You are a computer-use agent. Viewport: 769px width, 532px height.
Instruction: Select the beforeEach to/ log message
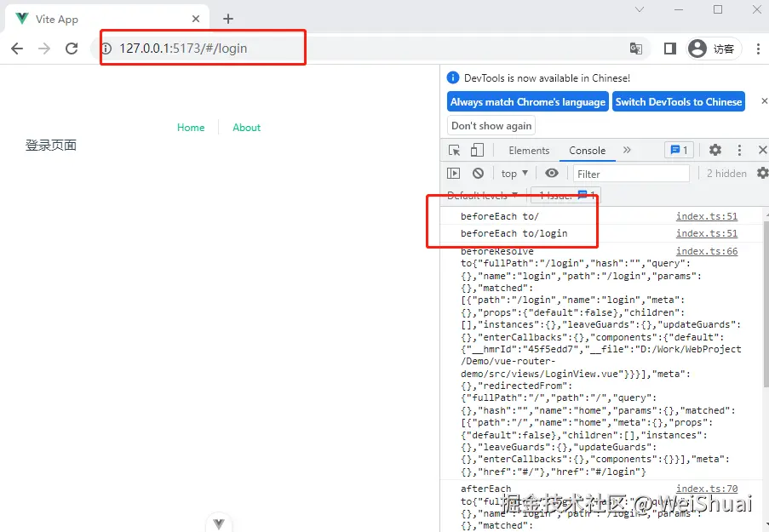500,216
